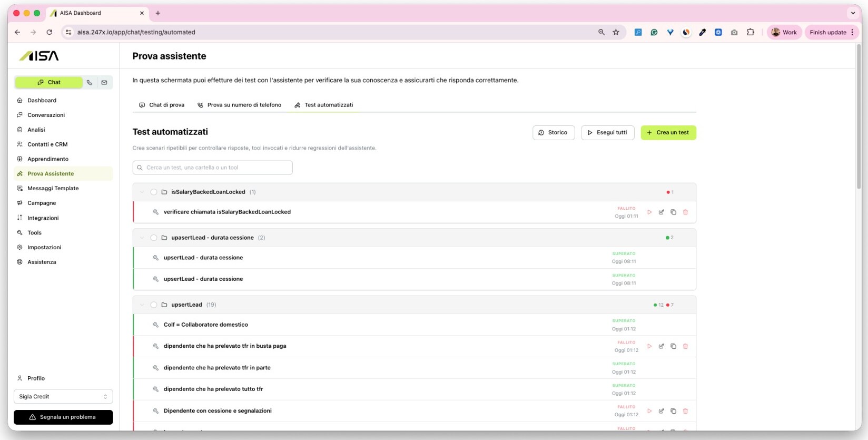This screenshot has height=440, width=868.
Task: Switch to phone channel icon beside Chat
Action: pyautogui.click(x=90, y=82)
